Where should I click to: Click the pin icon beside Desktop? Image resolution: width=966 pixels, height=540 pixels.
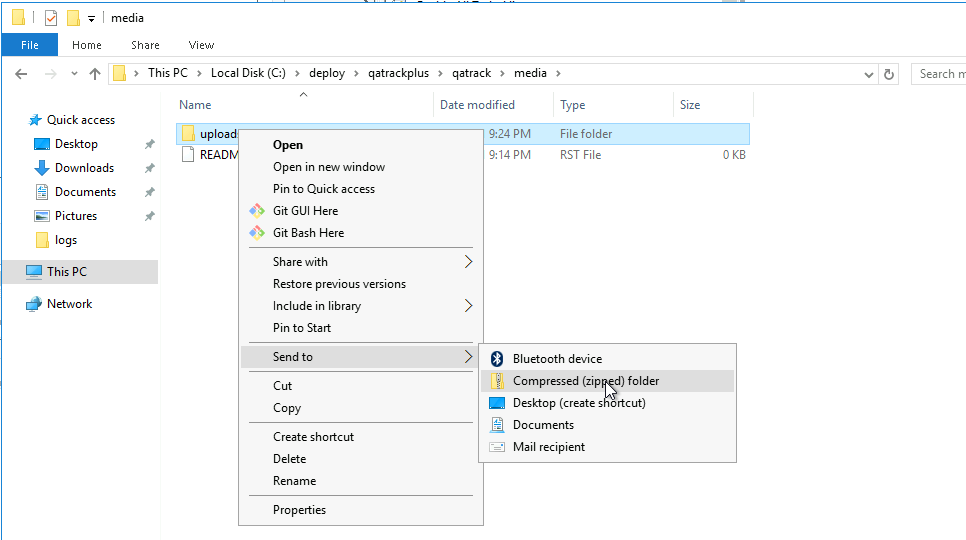(x=150, y=144)
